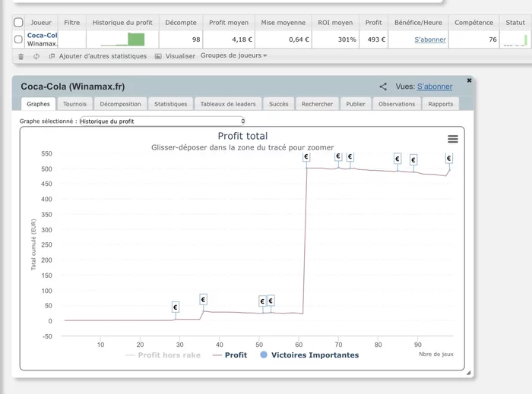
Task: Open the Décomposition tab
Action: (x=120, y=104)
